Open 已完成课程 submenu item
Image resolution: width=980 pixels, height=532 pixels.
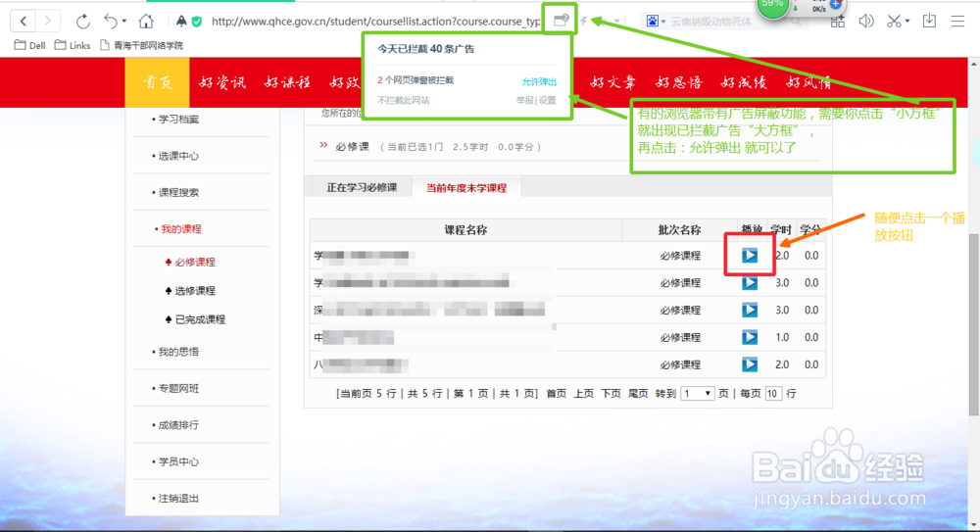[x=199, y=319]
